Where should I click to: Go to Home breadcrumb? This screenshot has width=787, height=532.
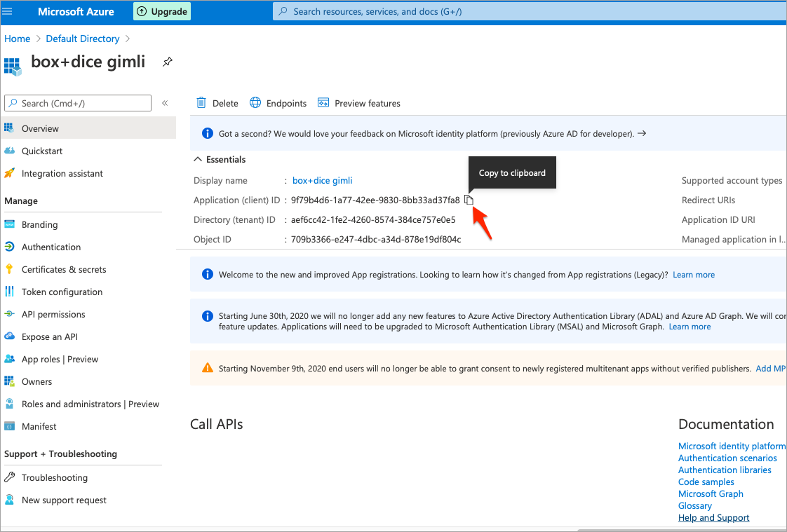tap(17, 39)
